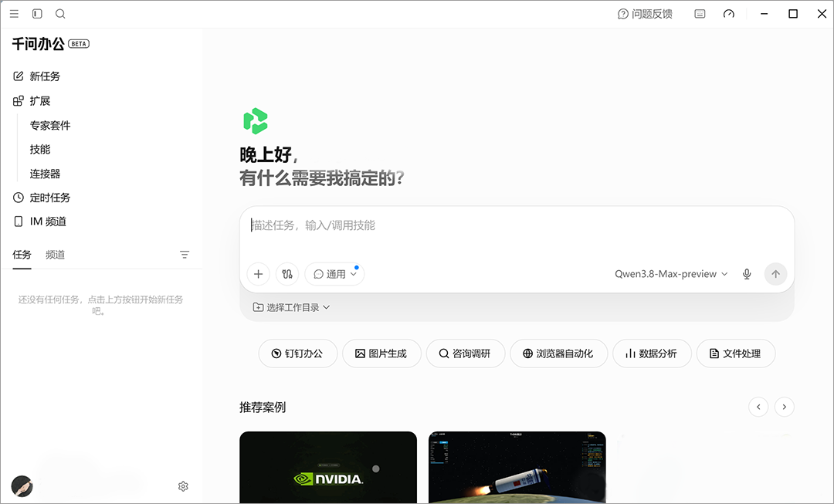Open the NVIDIA example thumbnail
This screenshot has width=834, height=504.
328,467
